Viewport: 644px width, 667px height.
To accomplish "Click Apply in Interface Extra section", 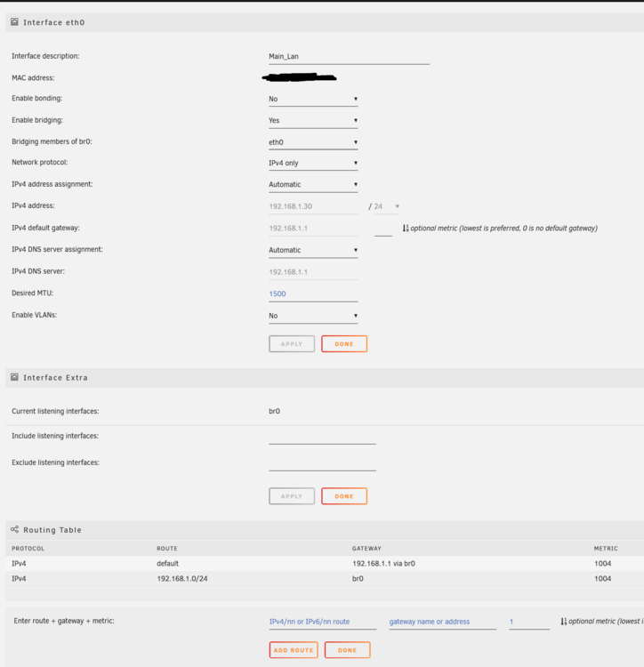I will [292, 496].
